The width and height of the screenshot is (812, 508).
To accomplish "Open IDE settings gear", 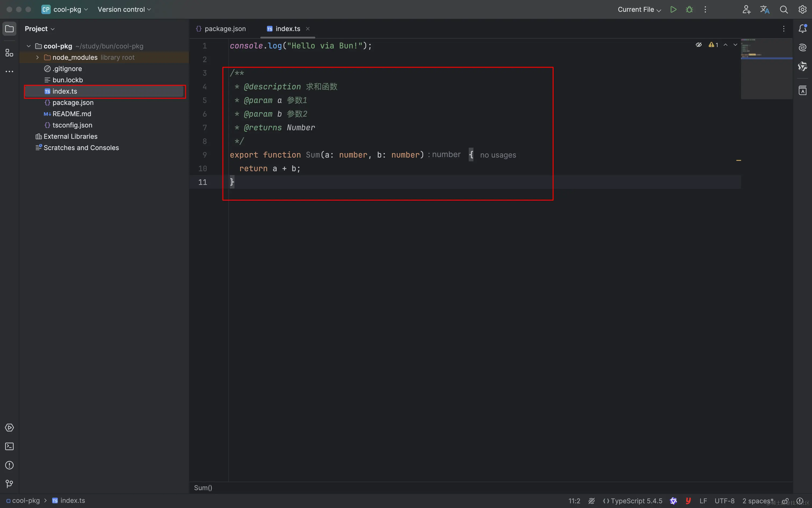I will point(802,9).
